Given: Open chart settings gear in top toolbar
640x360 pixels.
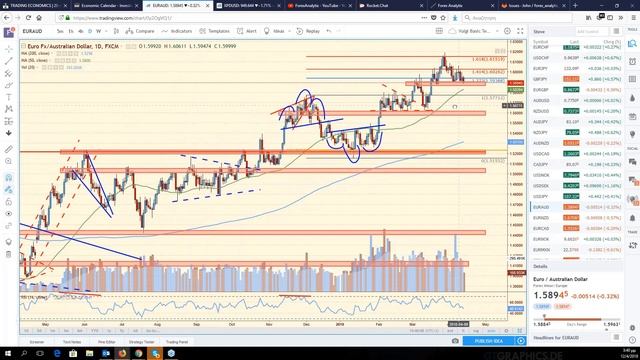Looking at the screenshot, I should tap(507, 31).
